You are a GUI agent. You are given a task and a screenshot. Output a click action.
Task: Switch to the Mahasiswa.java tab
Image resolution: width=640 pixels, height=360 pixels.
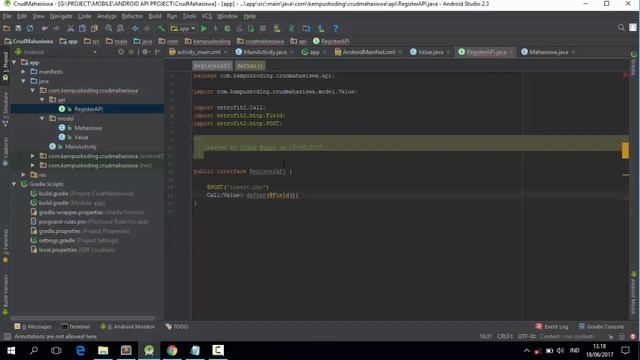pos(549,52)
